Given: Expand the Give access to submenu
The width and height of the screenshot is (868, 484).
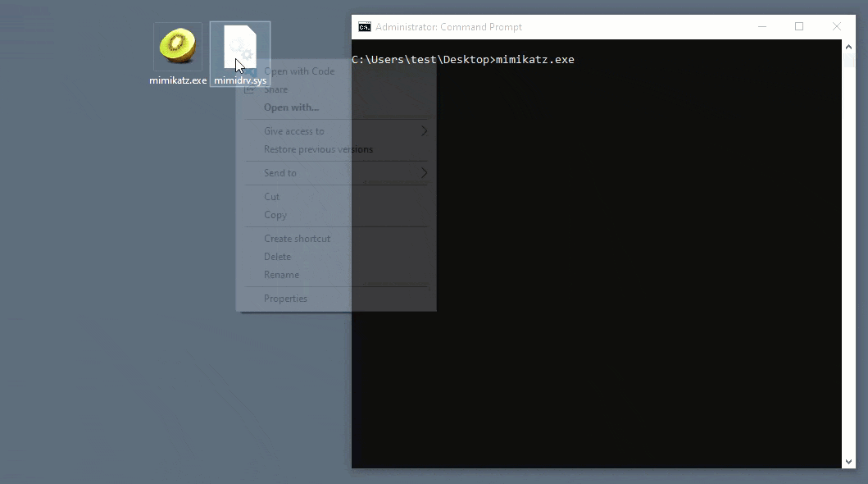Looking at the screenshot, I should [x=294, y=130].
